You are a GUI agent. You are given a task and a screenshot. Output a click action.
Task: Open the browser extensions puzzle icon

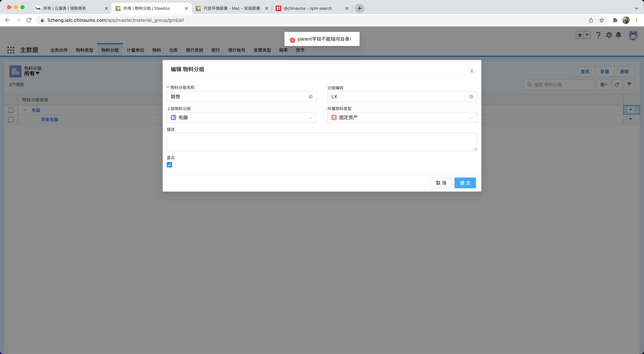click(x=615, y=20)
